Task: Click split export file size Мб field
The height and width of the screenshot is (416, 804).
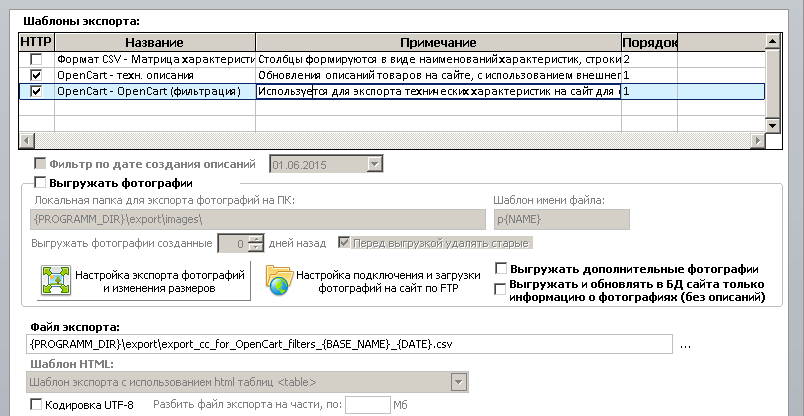Action: [x=368, y=405]
